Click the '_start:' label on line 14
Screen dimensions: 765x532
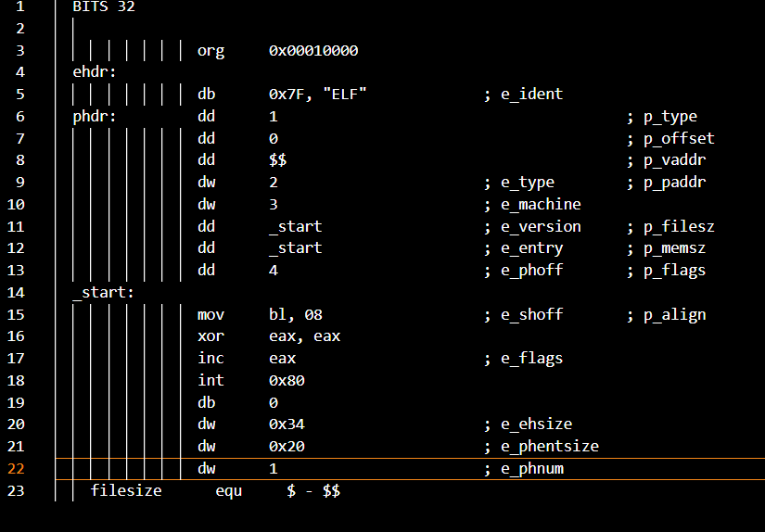tap(104, 293)
